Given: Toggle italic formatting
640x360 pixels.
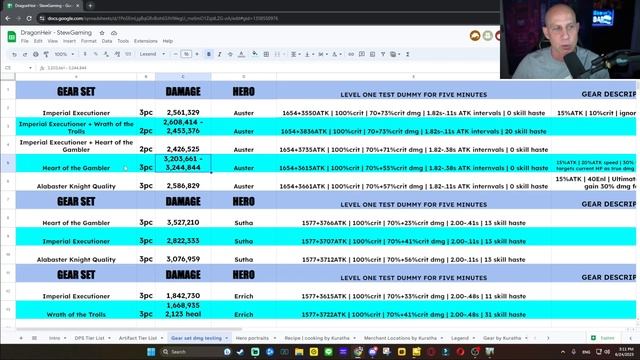Looking at the screenshot, I should pyautogui.click(x=219, y=54).
